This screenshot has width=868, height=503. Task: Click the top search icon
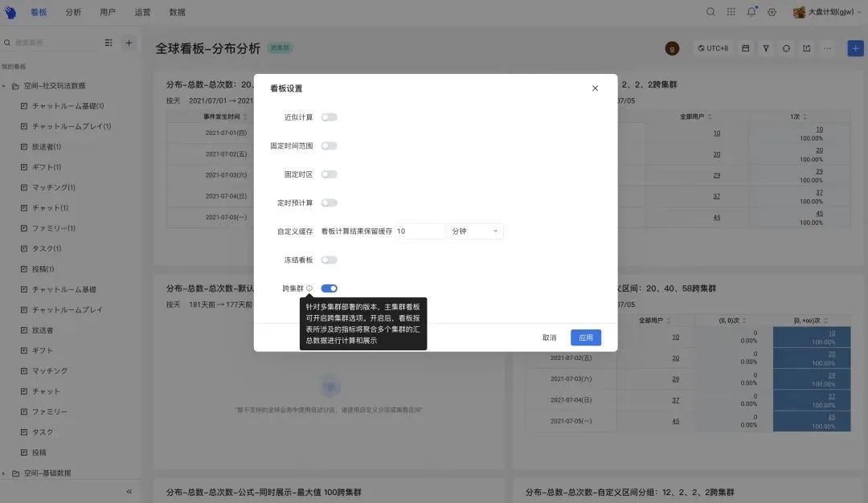(x=710, y=11)
